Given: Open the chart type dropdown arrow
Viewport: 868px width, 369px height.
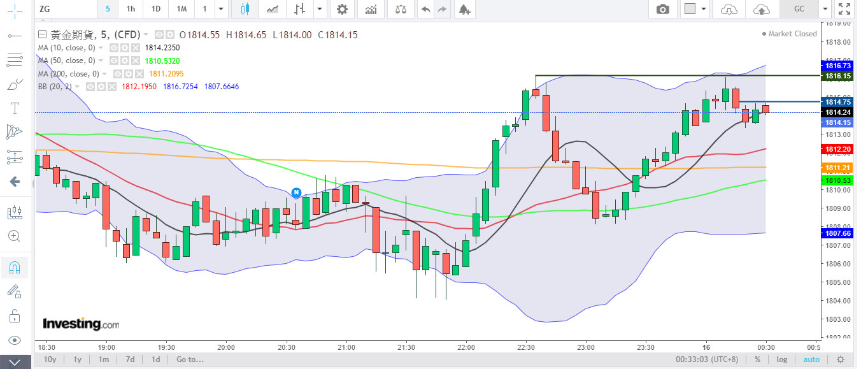Looking at the screenshot, I should (x=318, y=9).
